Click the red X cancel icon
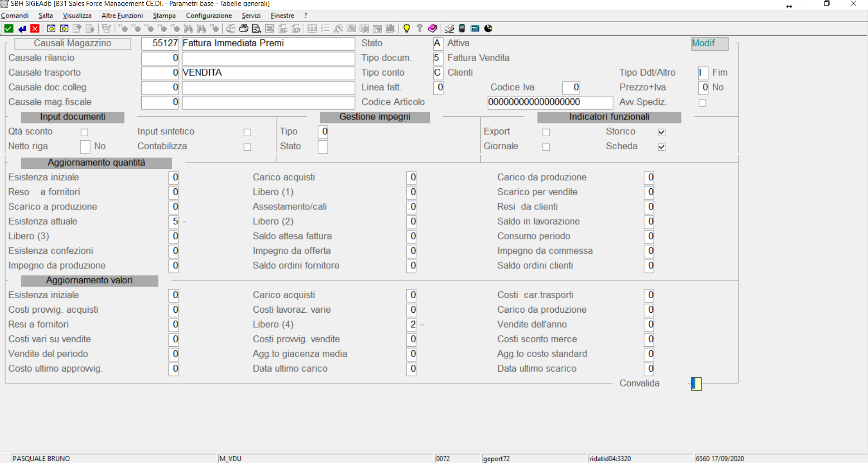The width and height of the screenshot is (868, 463). tap(35, 29)
